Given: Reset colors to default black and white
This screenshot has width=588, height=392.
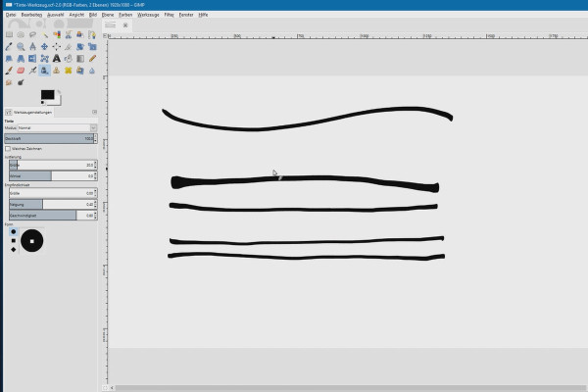Looking at the screenshot, I should (42, 103).
